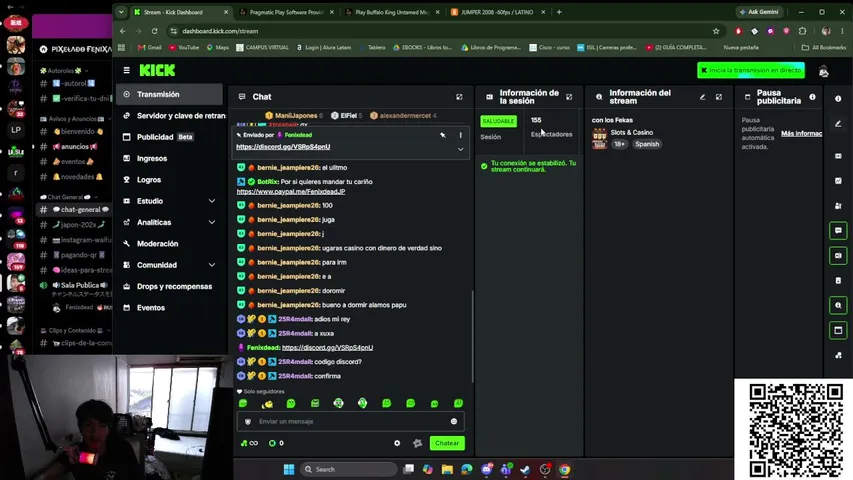Screen dimensions: 853x480
Task: Open the Chrome extensions puzzle icon
Action: click(x=802, y=31)
